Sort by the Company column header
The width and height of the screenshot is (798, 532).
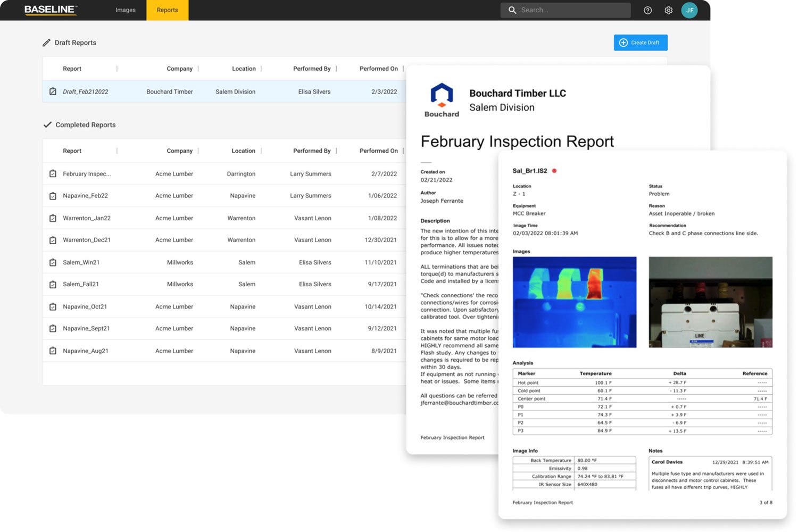tap(180, 68)
